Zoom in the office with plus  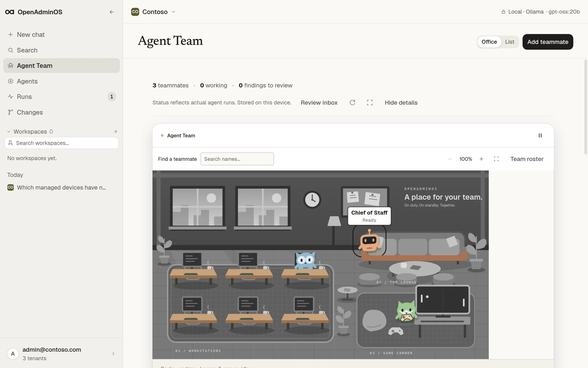coord(481,159)
